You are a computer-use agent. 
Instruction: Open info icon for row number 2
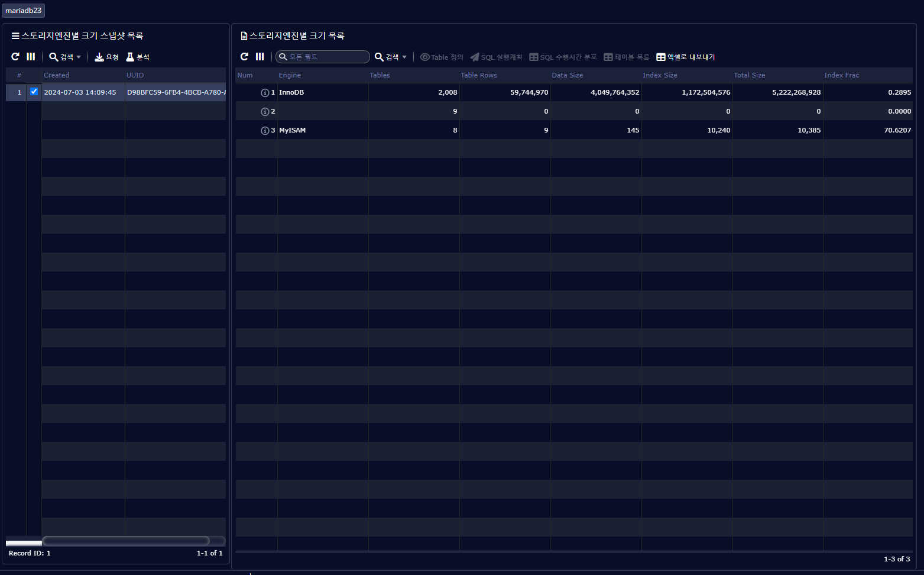265,112
